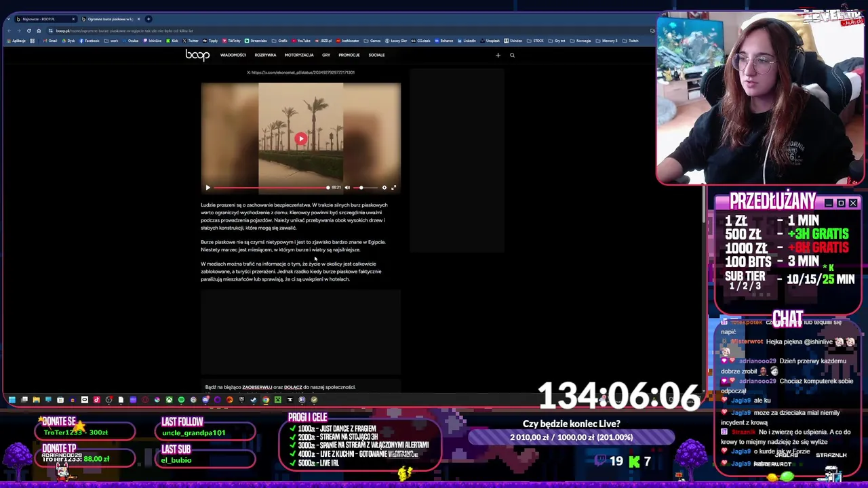Image resolution: width=868 pixels, height=488 pixels.
Task: Go back with the browser back arrow
Action: click(9, 30)
